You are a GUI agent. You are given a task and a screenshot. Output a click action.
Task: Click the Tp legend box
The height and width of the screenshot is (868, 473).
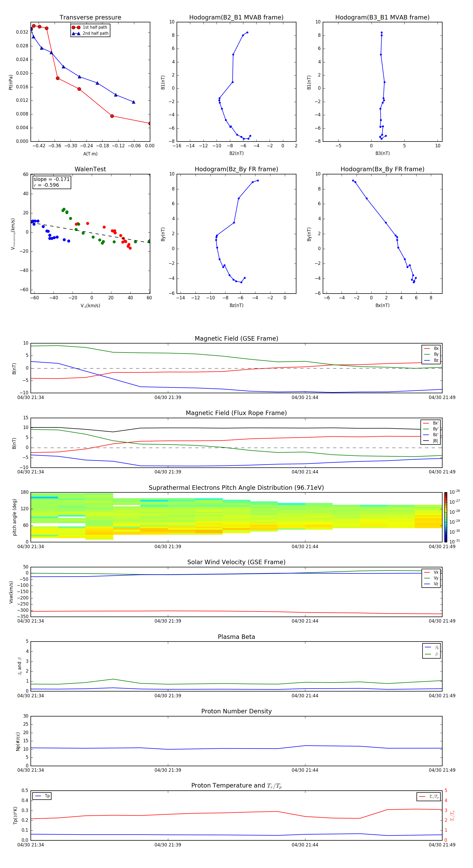click(x=42, y=796)
